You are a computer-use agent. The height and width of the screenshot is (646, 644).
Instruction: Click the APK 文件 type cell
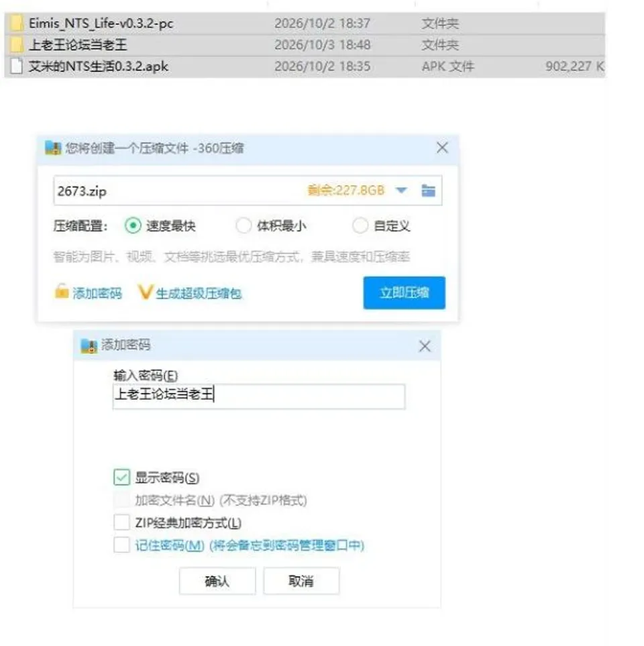point(448,66)
